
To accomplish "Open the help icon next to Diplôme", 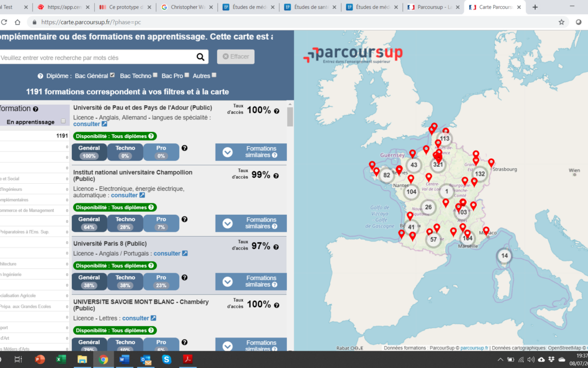I will tap(40, 76).
